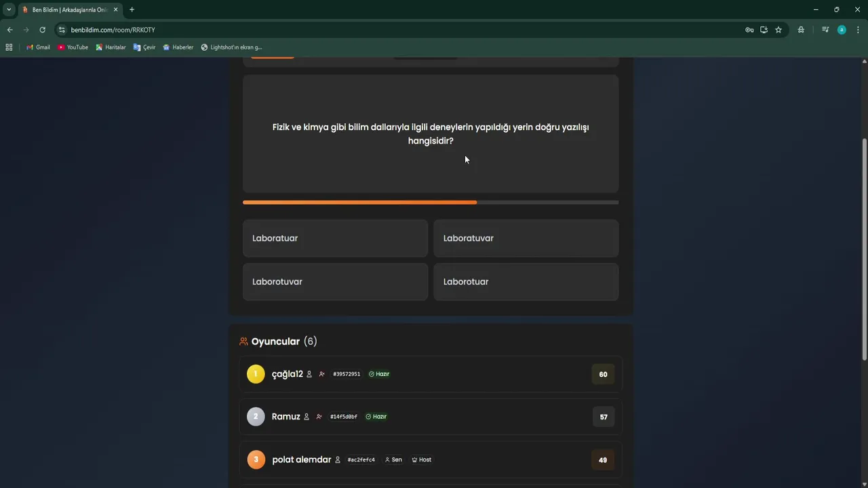Screen dimensions: 868x488
Task: Click the player name çağla12
Action: pyautogui.click(x=288, y=374)
